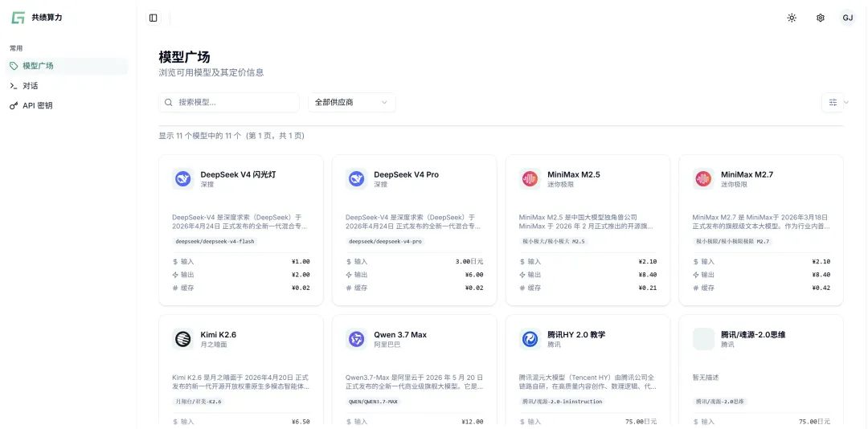
Task: Open the Qwen 3.7 Max card title
Action: 400,334
